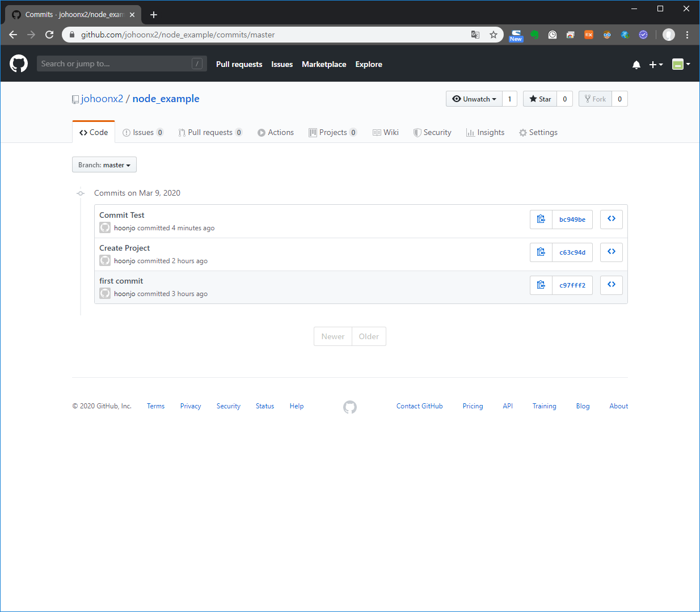Click the Evernote elephant extension icon
Viewport: 700px width, 612px height.
pyautogui.click(x=534, y=35)
